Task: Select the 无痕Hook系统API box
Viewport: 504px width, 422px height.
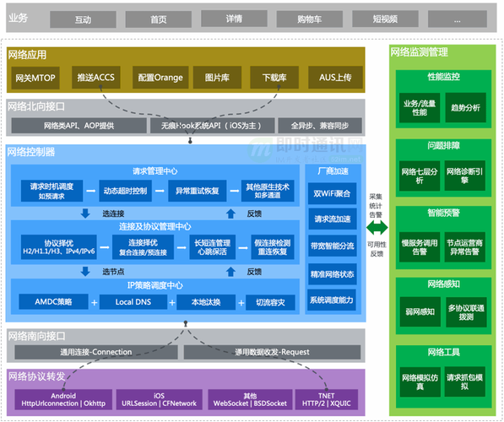Action: [213, 126]
